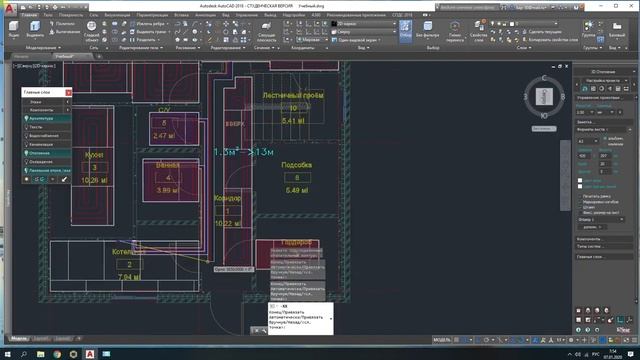Click Сделать текущим layer tool

(x=542, y=31)
